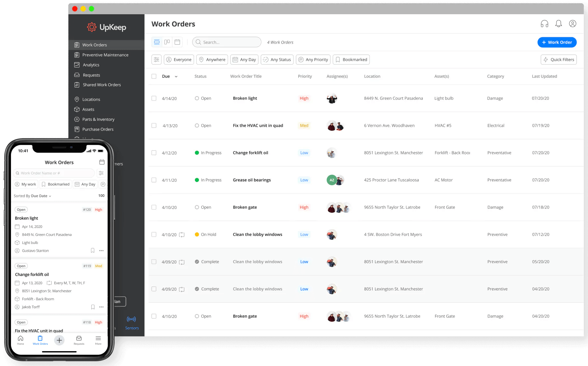The height and width of the screenshot is (366, 588).
Task: Click the Last Updated column header
Action: 544,76
